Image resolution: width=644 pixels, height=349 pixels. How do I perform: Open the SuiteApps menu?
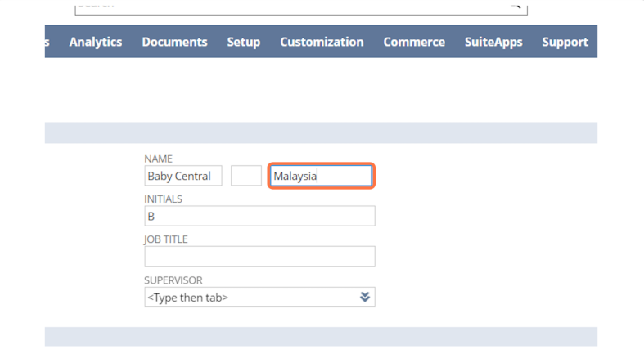click(493, 42)
